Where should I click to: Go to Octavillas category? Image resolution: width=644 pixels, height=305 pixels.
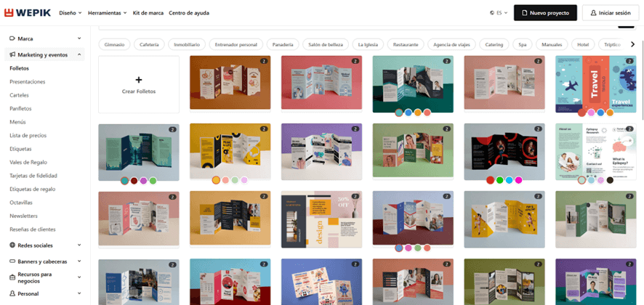tap(21, 203)
